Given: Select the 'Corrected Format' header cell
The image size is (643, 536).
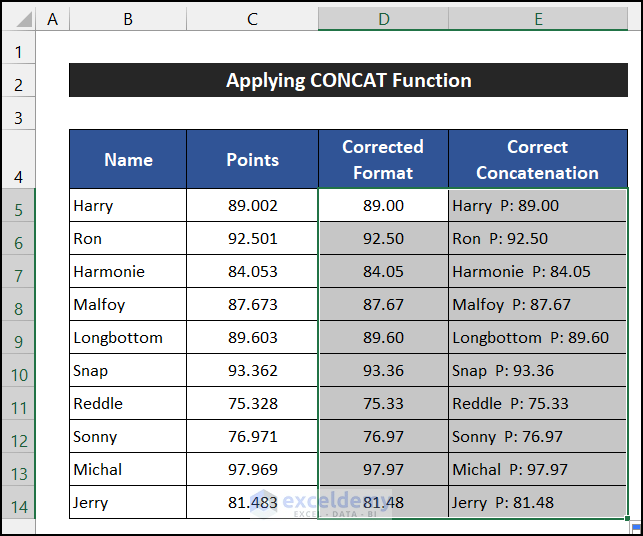Looking at the screenshot, I should (x=383, y=159).
